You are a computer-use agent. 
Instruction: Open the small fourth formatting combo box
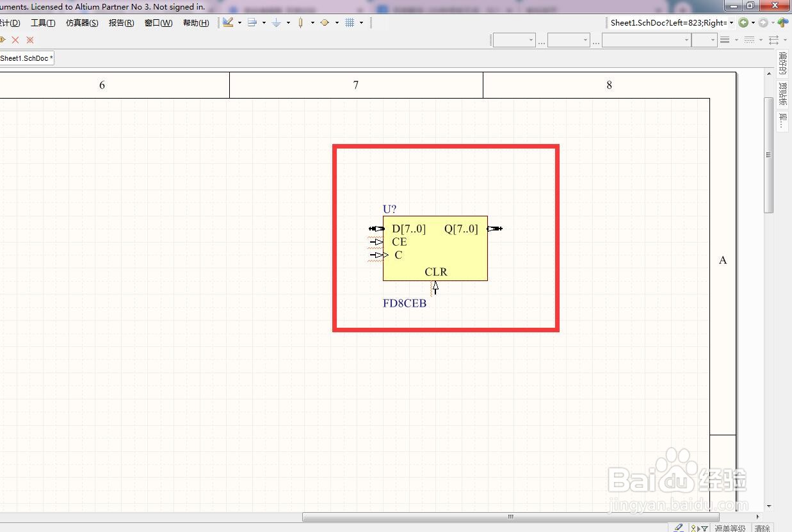pyautogui.click(x=704, y=40)
